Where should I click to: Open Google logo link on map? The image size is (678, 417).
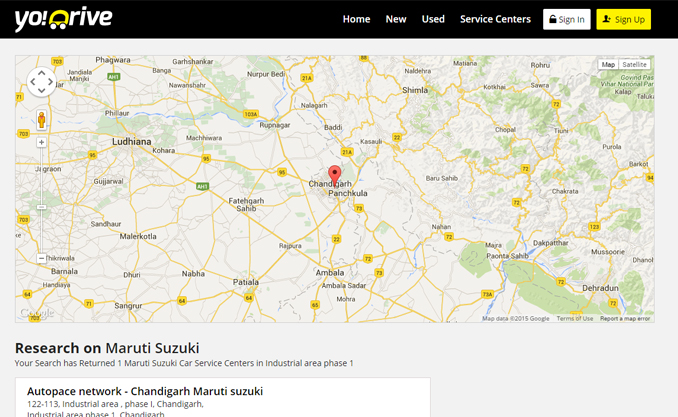pos(37,312)
